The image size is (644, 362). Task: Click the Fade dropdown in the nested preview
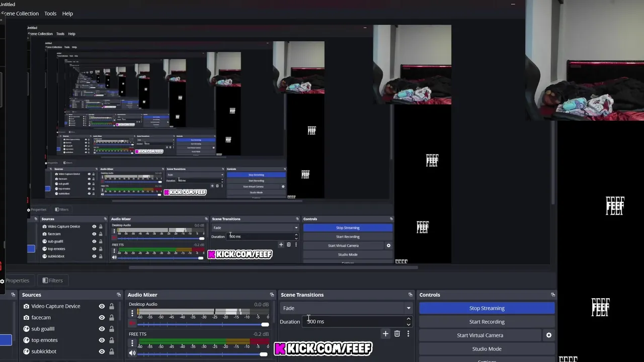[x=255, y=228]
